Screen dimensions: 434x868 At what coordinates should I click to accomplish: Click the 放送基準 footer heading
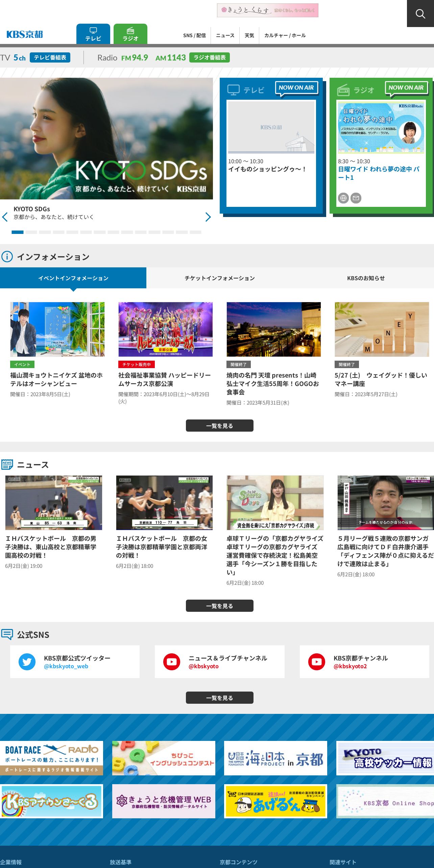(121, 862)
